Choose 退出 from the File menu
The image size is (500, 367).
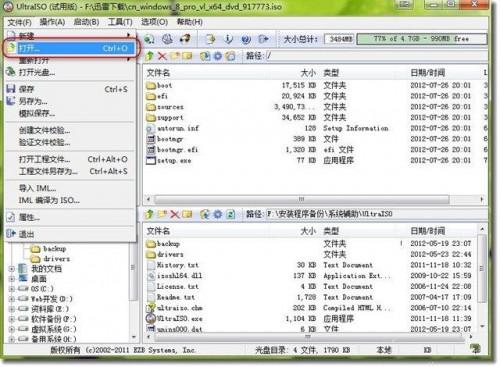[x=70, y=234]
